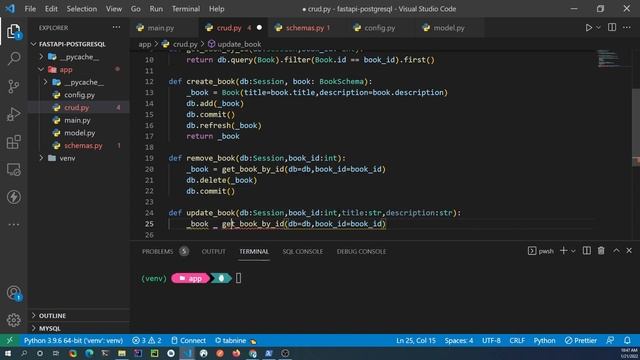Open Firefox from the taskbar
The width and height of the screenshot is (640, 360).
pyautogui.click(x=236, y=353)
